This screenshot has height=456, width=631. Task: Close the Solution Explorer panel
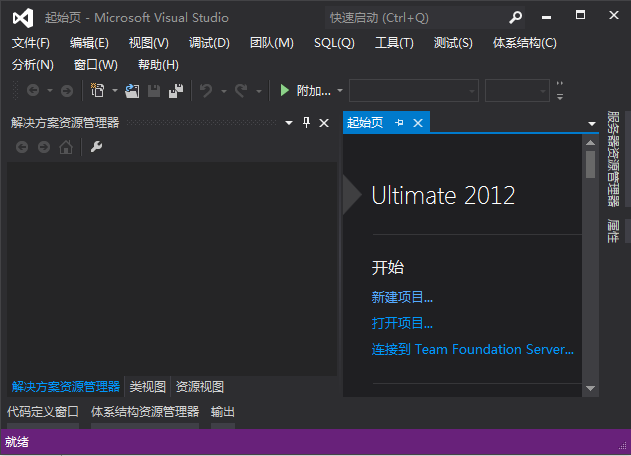point(324,123)
